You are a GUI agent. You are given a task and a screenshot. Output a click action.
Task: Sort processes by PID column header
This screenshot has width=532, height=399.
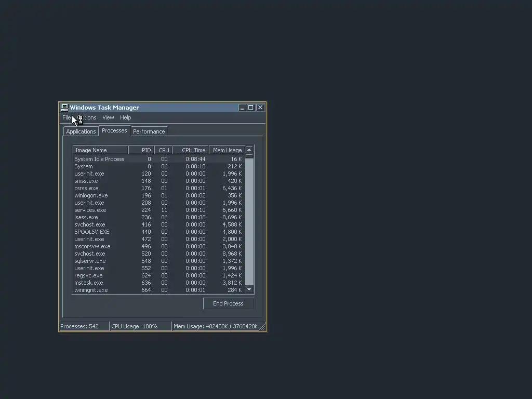click(141, 150)
